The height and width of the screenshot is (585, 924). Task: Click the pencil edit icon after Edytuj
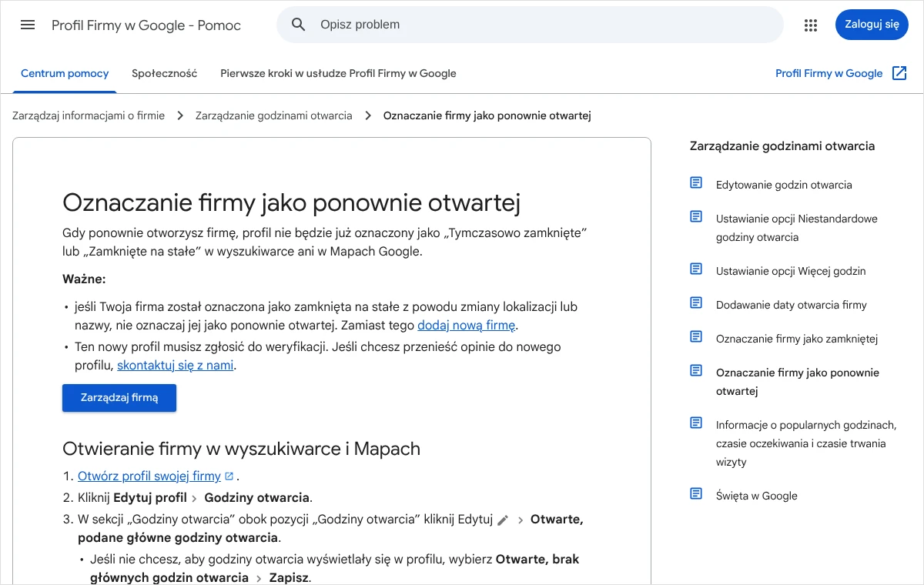[503, 520]
